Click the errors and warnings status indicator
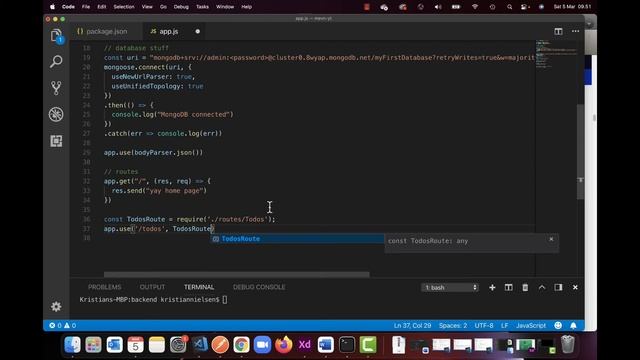Screen dimensions: 640x360 62,326
